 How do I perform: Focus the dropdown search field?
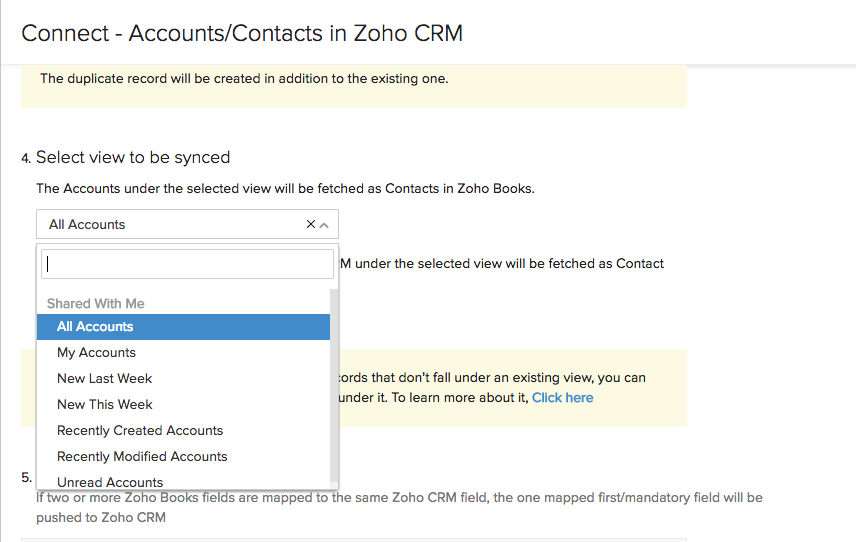(x=187, y=264)
